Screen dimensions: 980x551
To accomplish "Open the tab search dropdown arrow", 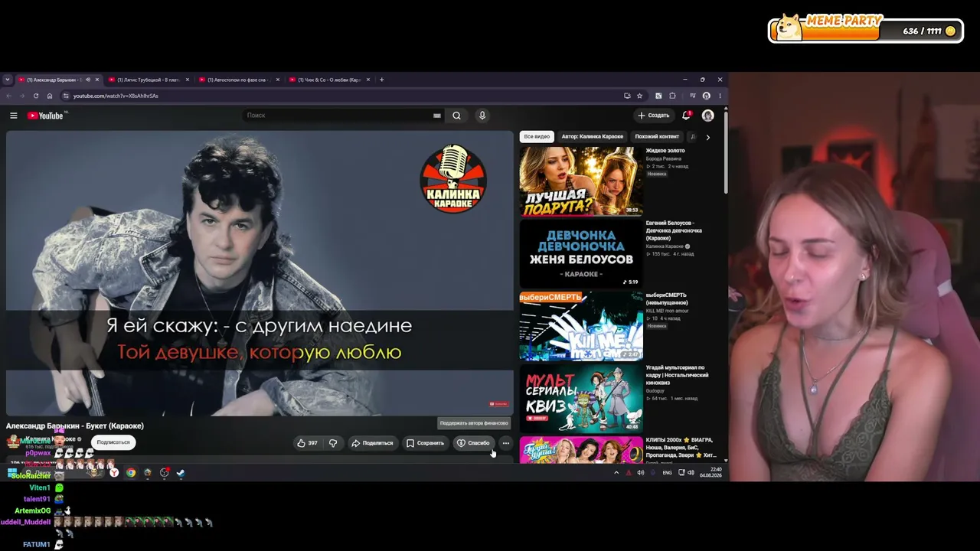I will tap(8, 80).
